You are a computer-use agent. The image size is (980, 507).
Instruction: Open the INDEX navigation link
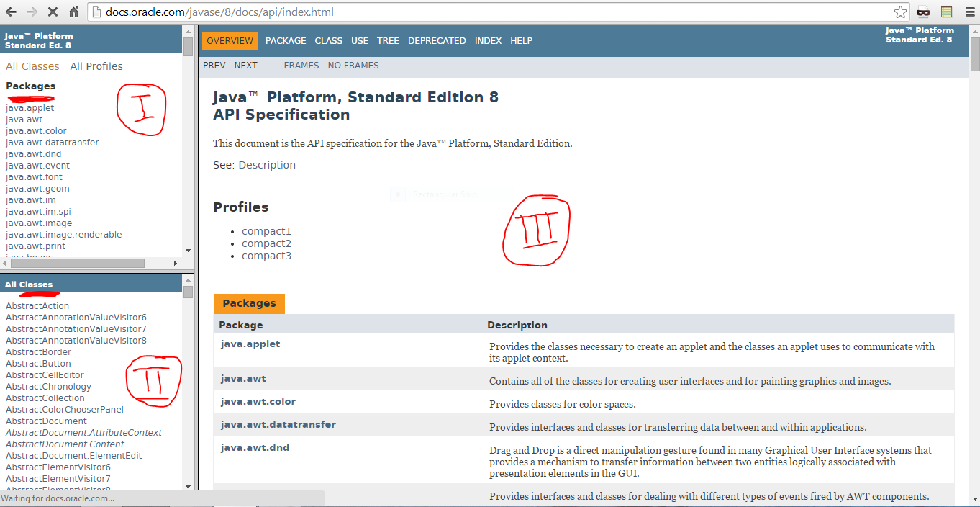(x=488, y=41)
